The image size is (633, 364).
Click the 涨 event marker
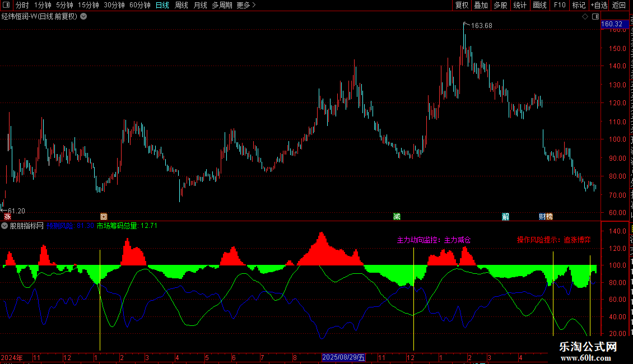tap(7, 217)
